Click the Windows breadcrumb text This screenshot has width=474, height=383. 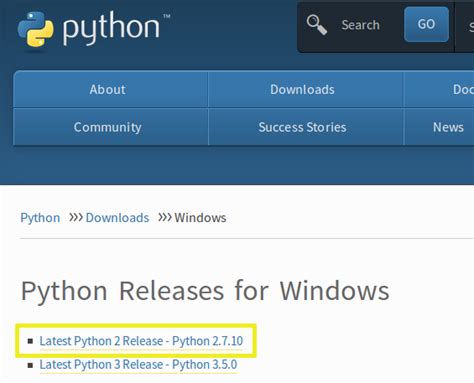pyautogui.click(x=200, y=218)
